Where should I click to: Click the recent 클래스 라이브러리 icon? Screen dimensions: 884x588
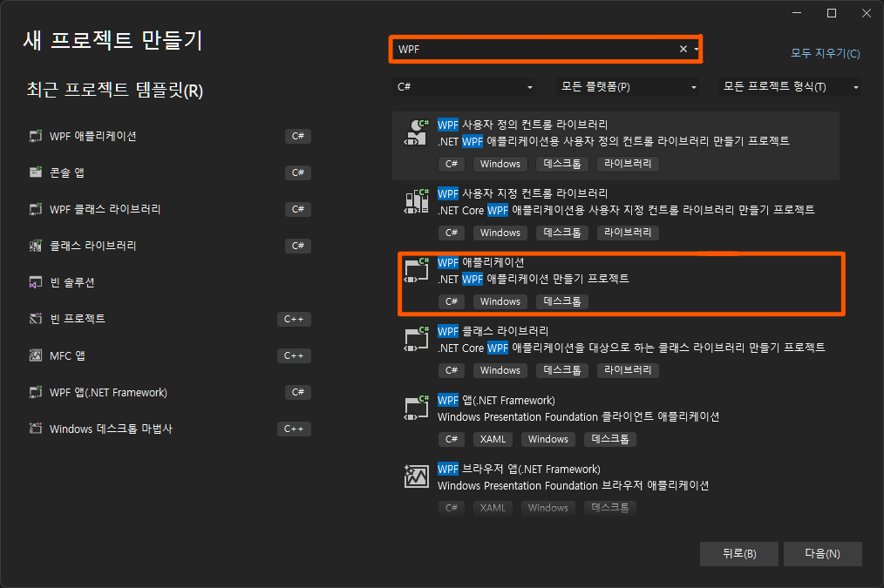coord(36,246)
